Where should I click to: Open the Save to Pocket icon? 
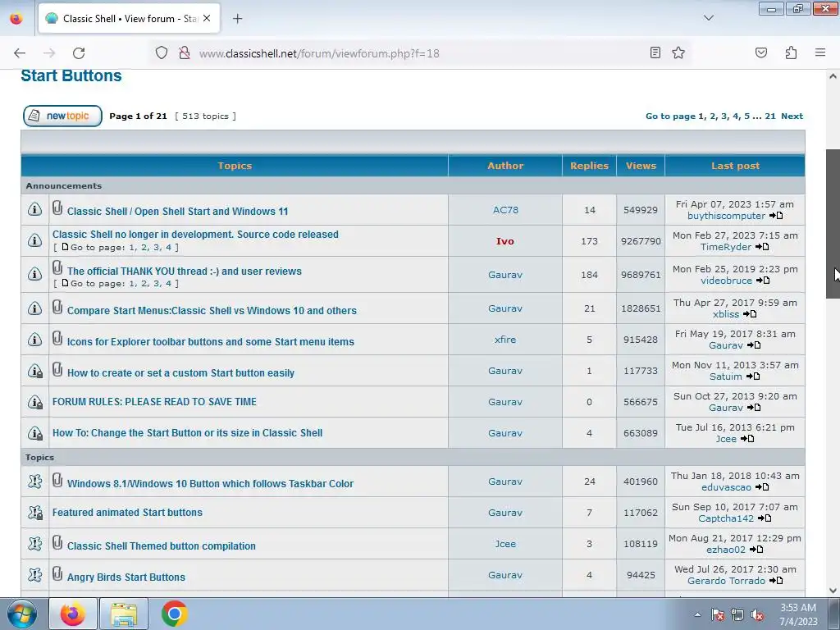(760, 52)
